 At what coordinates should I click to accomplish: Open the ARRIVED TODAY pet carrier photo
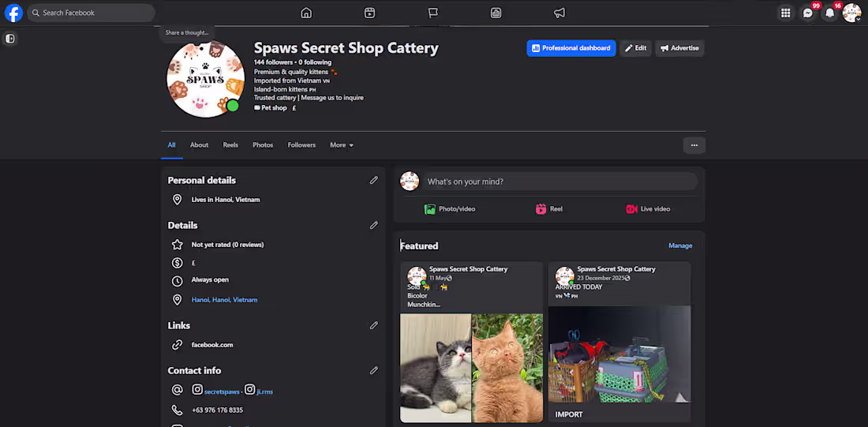tap(619, 354)
